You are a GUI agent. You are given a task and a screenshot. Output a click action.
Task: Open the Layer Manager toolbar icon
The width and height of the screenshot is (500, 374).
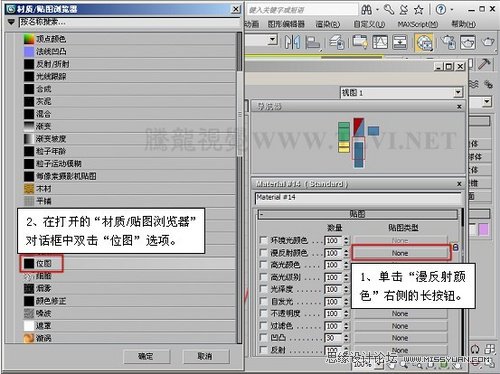coord(337,42)
